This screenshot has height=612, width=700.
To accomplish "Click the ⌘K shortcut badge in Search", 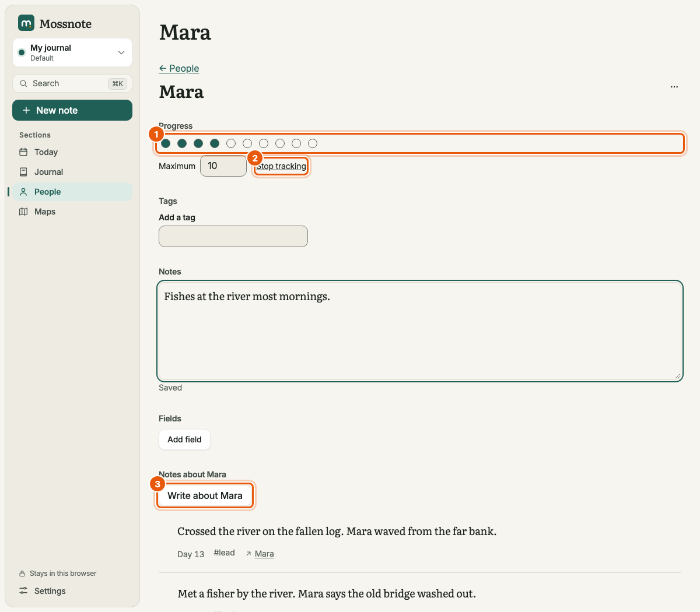I will coord(118,83).
